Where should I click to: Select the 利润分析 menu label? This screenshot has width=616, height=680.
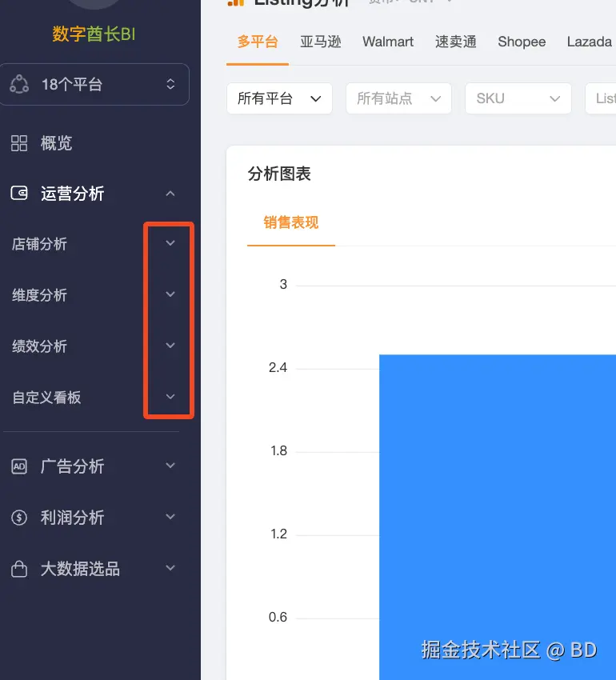pos(73,518)
